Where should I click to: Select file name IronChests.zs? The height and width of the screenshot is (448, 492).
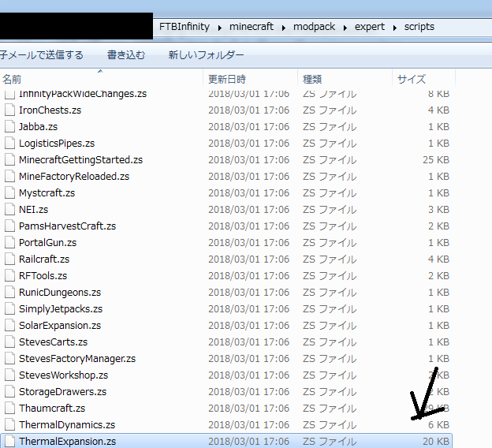click(50, 110)
